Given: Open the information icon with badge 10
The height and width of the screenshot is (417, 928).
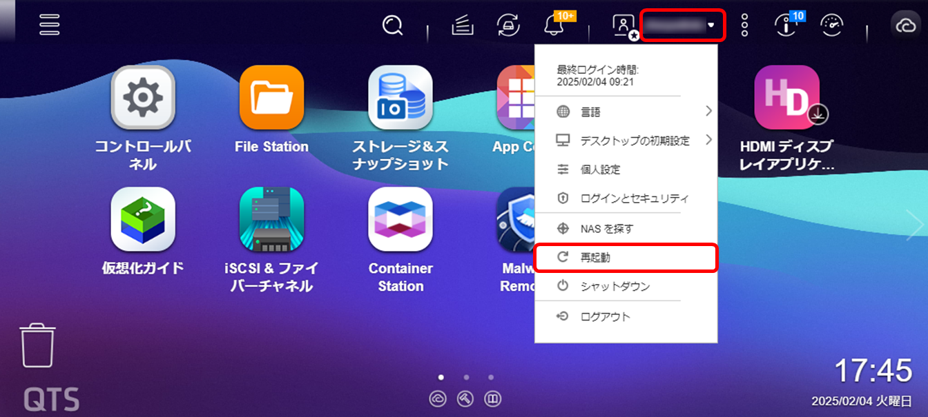Looking at the screenshot, I should (x=786, y=25).
